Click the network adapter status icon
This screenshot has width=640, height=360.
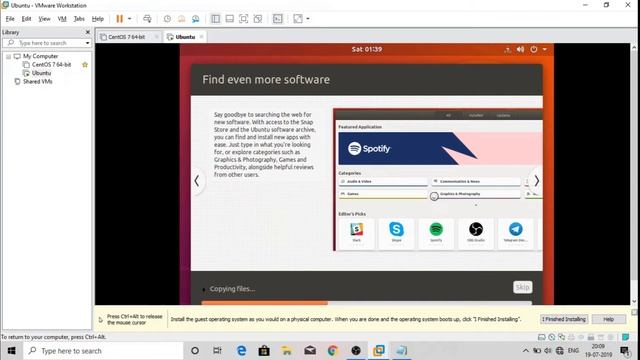(x=562, y=337)
